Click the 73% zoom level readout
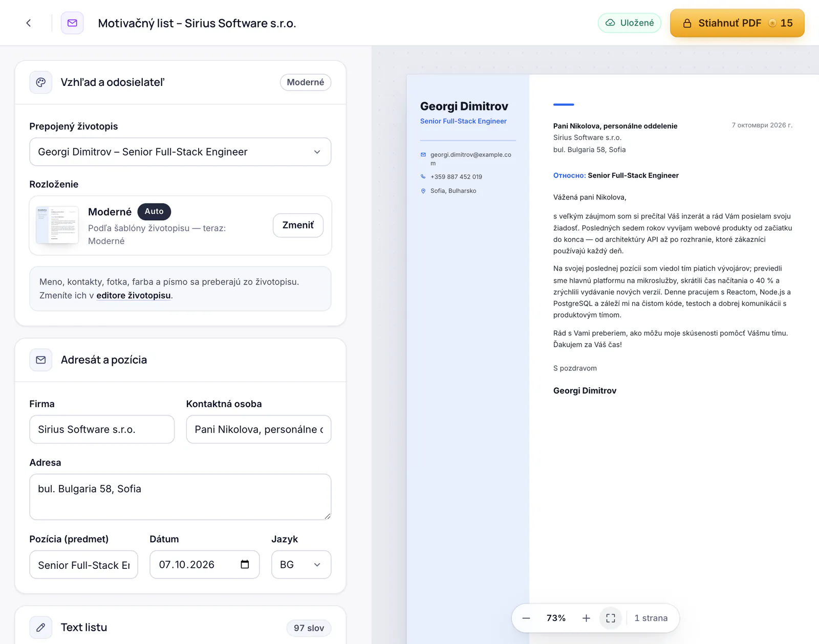Viewport: 819px width, 644px height. click(556, 618)
